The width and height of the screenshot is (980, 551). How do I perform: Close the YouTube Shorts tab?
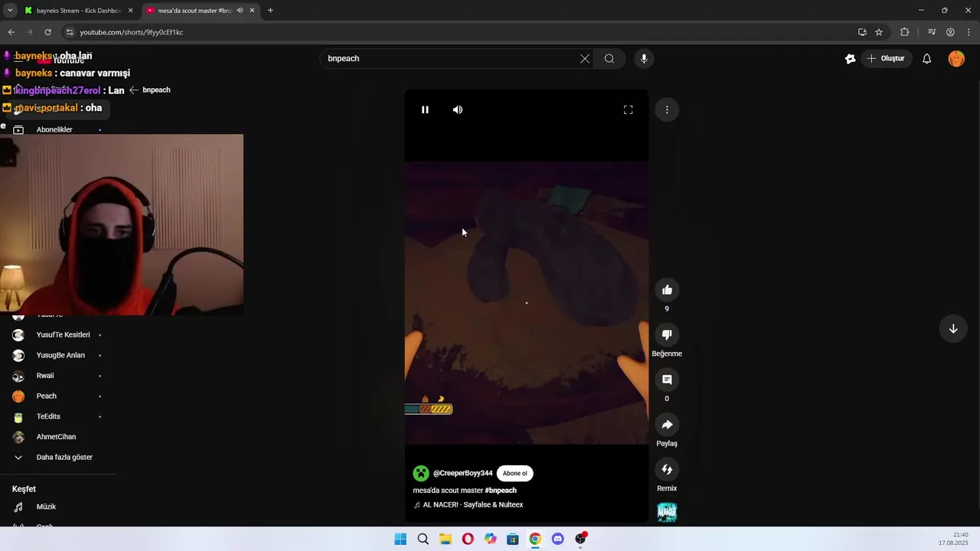click(x=252, y=11)
